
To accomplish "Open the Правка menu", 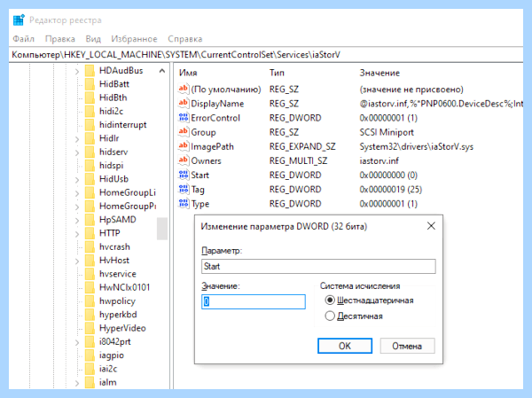I will pyautogui.click(x=60, y=39).
